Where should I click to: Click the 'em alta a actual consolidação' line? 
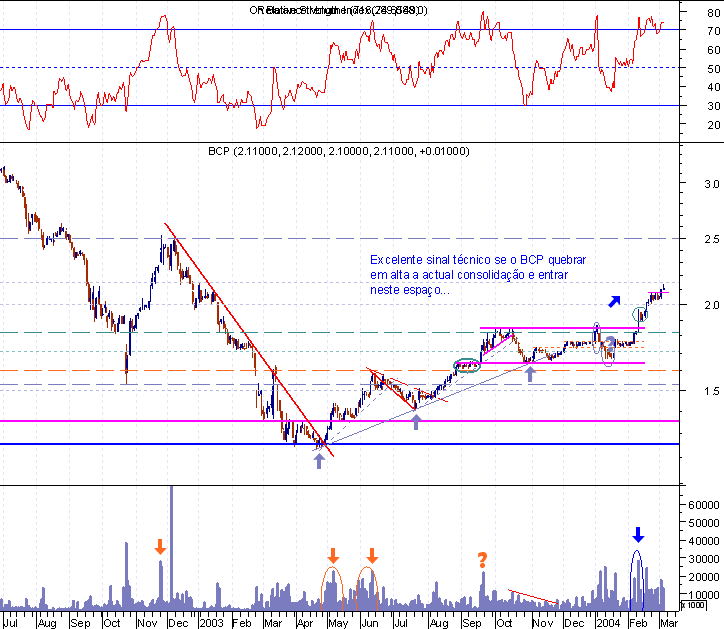click(469, 275)
